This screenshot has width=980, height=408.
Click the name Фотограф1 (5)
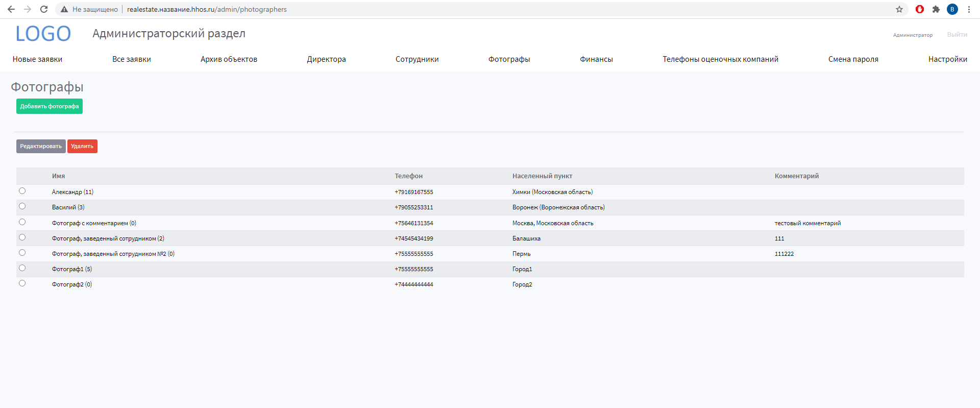[72, 269]
